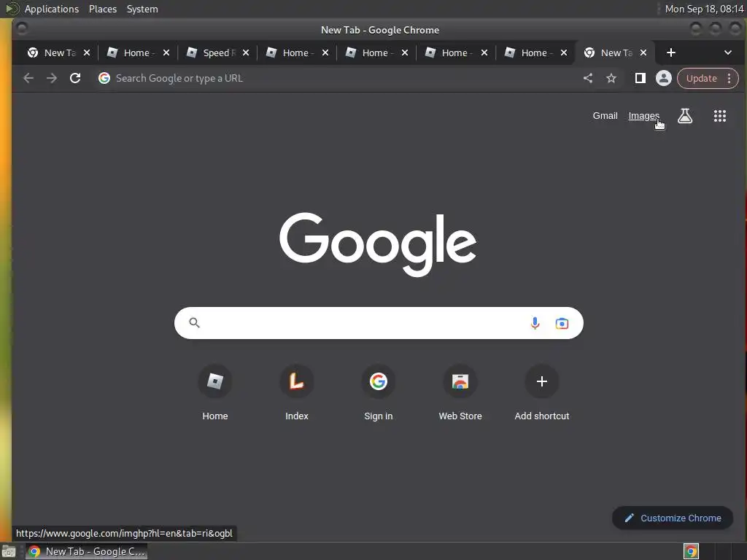The image size is (747, 560).
Task: Switch to the first New Tab
Action: tap(52, 52)
